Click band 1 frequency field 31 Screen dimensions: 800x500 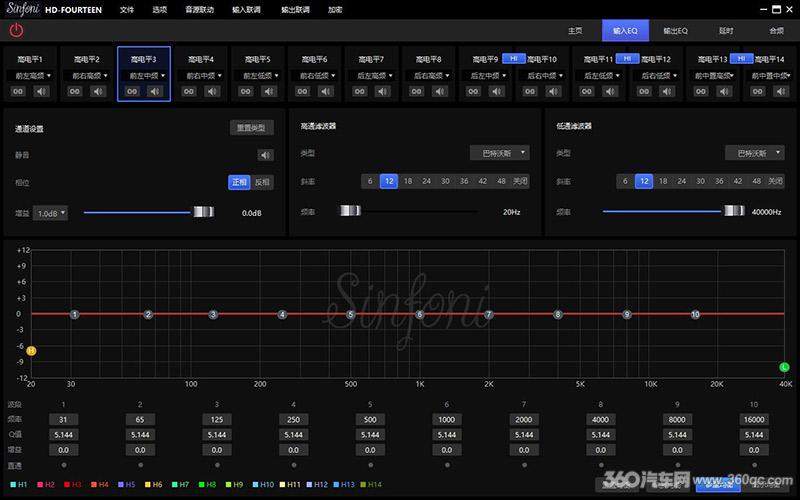63,419
